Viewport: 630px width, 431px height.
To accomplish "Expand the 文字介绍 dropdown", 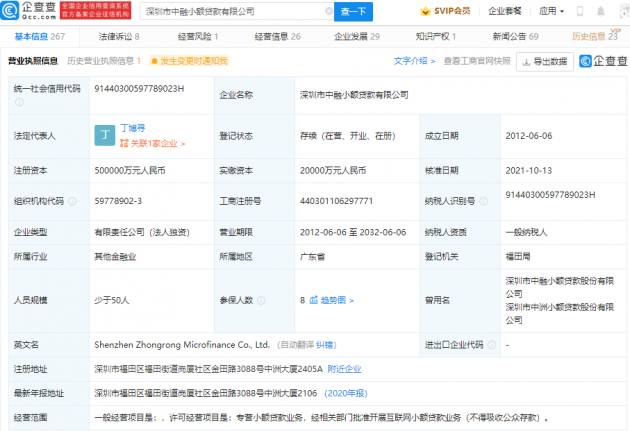I will (x=414, y=61).
